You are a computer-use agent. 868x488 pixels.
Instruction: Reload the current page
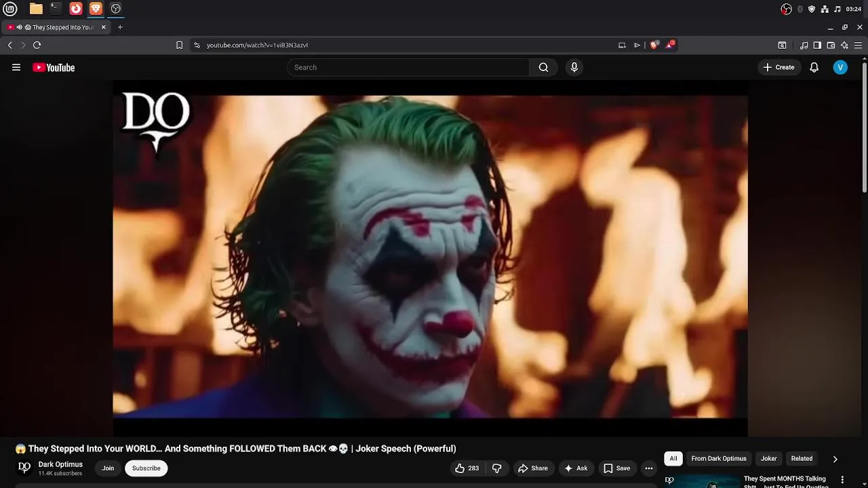coord(37,45)
